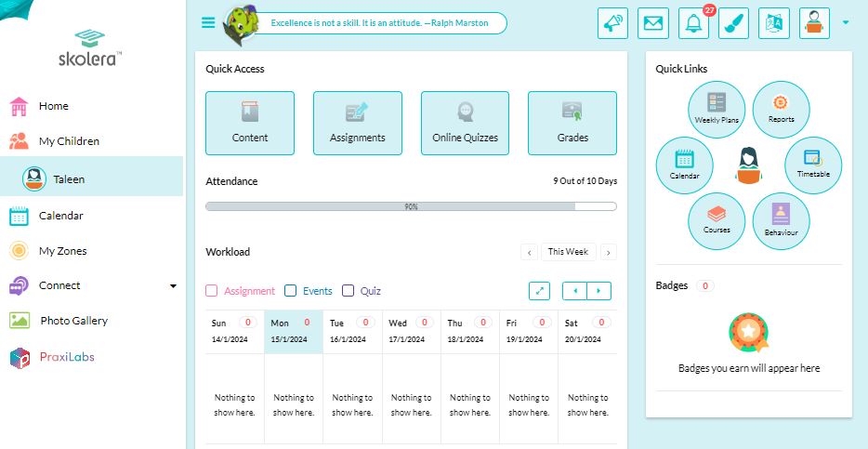The width and height of the screenshot is (868, 449).
Task: Click the badge medal icon
Action: tap(748, 333)
